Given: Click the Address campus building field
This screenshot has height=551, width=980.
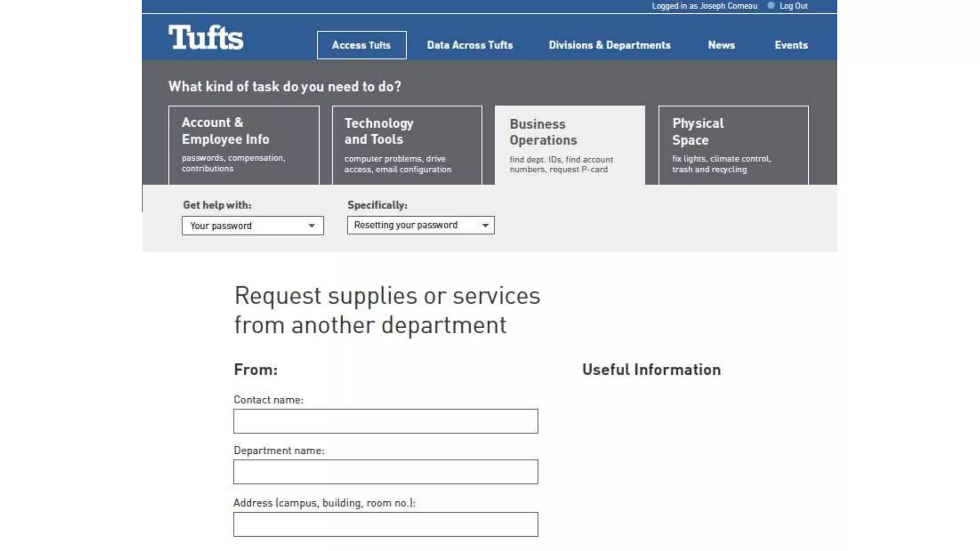Looking at the screenshot, I should pos(386,524).
